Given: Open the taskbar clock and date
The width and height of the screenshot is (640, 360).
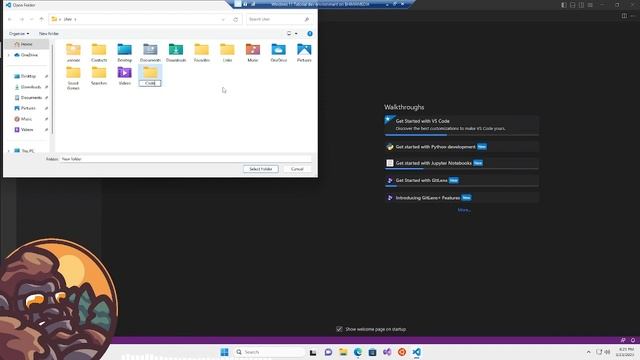Looking at the screenshot, I should click(x=626, y=352).
